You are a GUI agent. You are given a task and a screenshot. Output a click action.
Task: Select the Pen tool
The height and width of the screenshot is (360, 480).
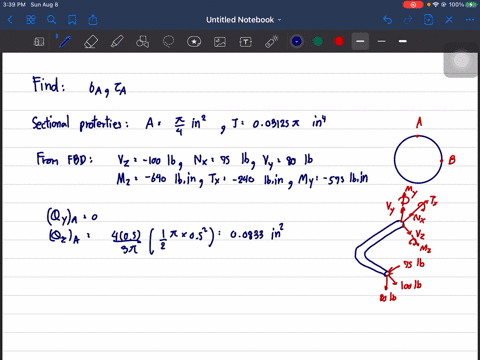[63, 41]
